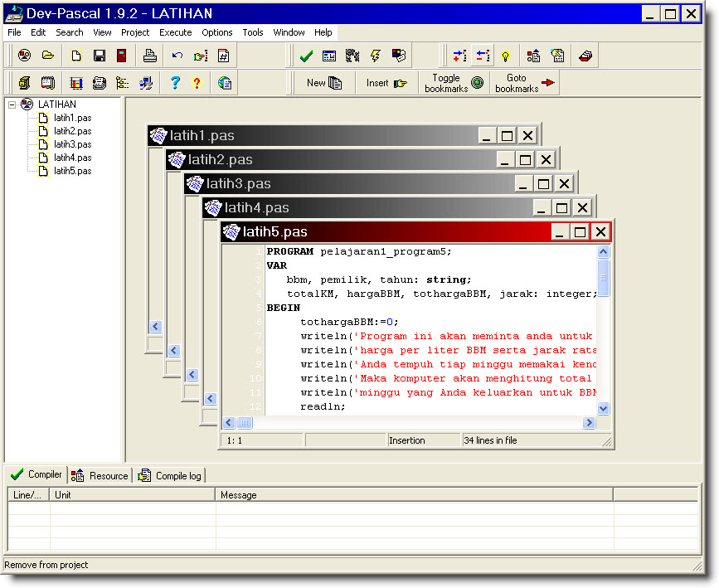Click the Goto bookmarks button
Image resolution: width=719 pixels, height=588 pixels.
click(x=525, y=83)
